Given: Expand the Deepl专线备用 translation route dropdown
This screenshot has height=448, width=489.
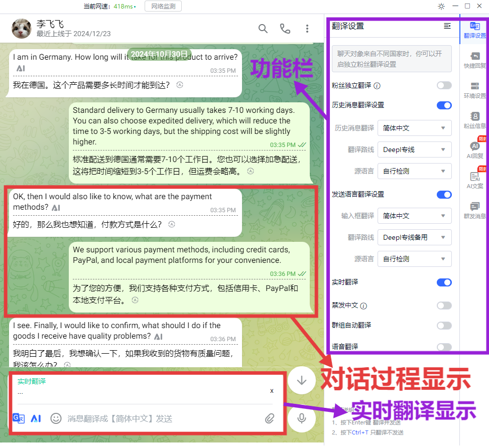Looking at the screenshot, I should point(414,237).
